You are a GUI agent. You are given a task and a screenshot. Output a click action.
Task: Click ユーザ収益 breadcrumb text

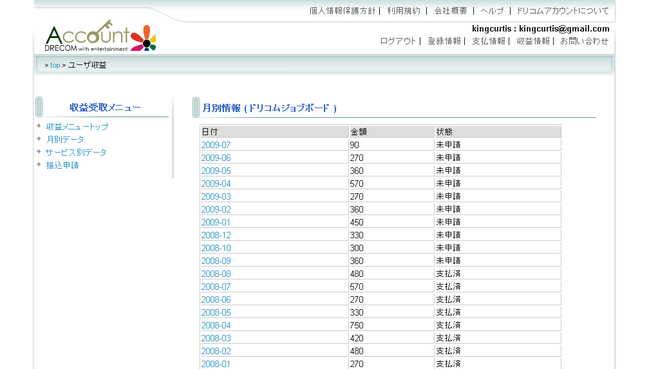coord(87,65)
